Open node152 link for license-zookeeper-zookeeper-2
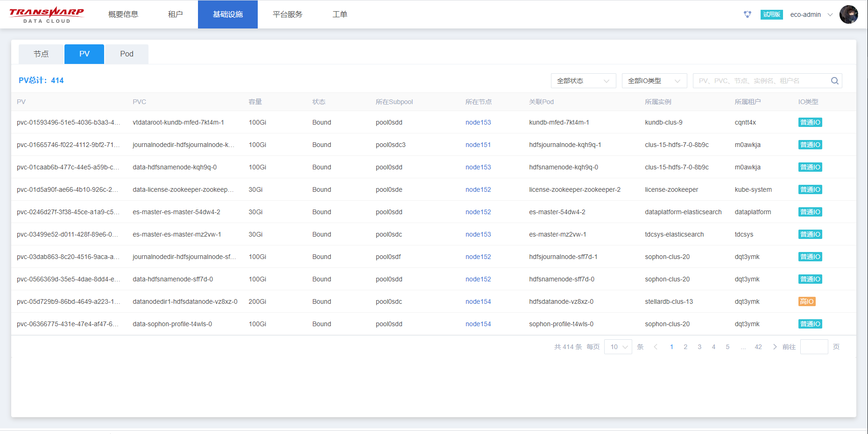The height and width of the screenshot is (434, 868). tap(478, 189)
